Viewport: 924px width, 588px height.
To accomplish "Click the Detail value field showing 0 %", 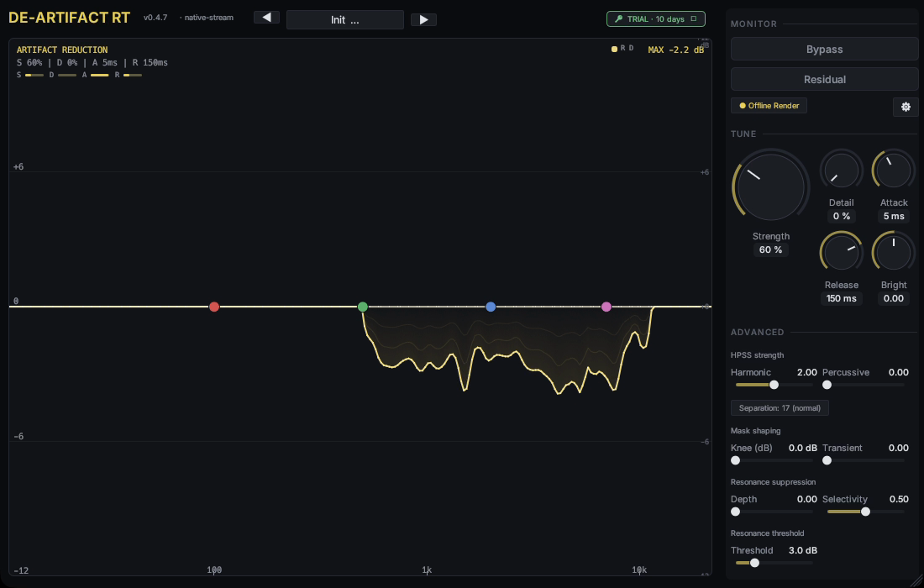I will click(x=842, y=216).
